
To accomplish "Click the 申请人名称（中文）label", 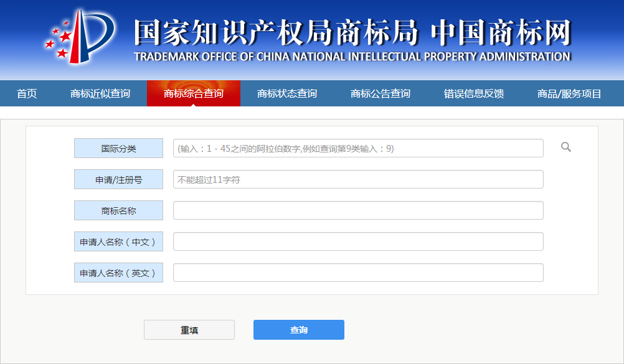I will 118,241.
